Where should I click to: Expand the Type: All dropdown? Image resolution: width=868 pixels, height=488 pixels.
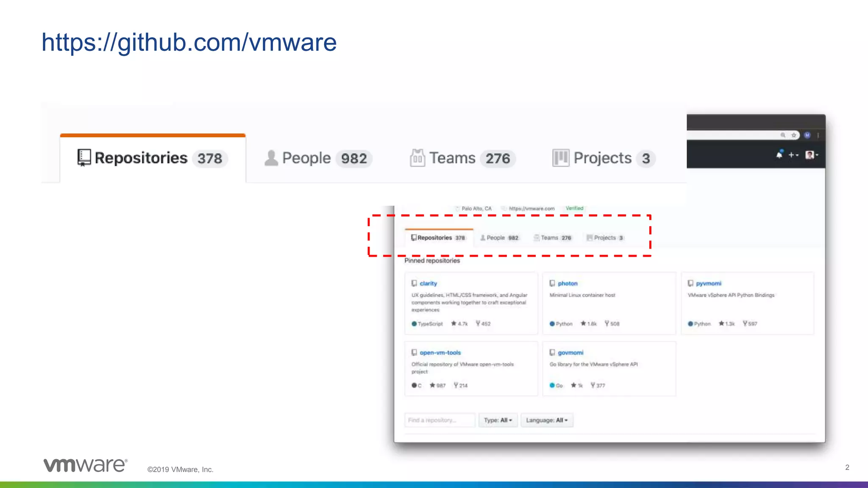(498, 420)
